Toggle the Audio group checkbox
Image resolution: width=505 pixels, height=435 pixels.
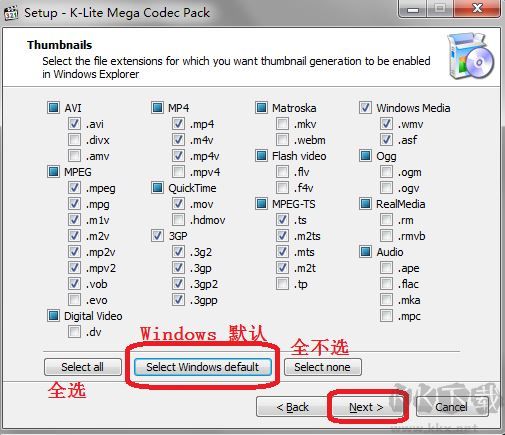(x=365, y=252)
